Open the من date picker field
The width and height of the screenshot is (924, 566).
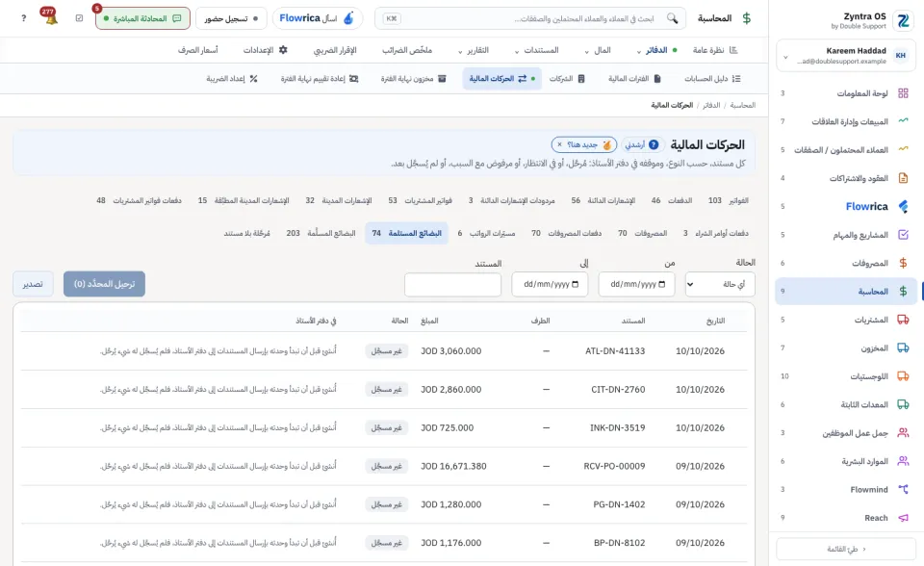tap(636, 284)
